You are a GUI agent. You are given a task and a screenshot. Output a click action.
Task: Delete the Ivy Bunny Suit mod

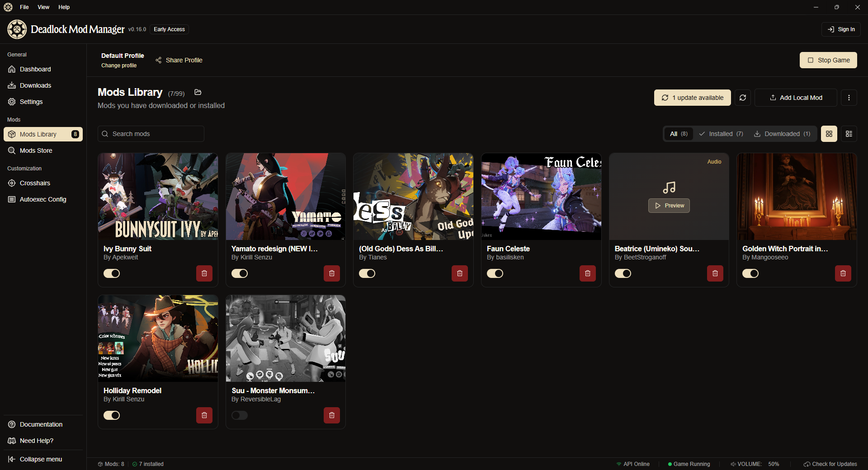point(204,273)
